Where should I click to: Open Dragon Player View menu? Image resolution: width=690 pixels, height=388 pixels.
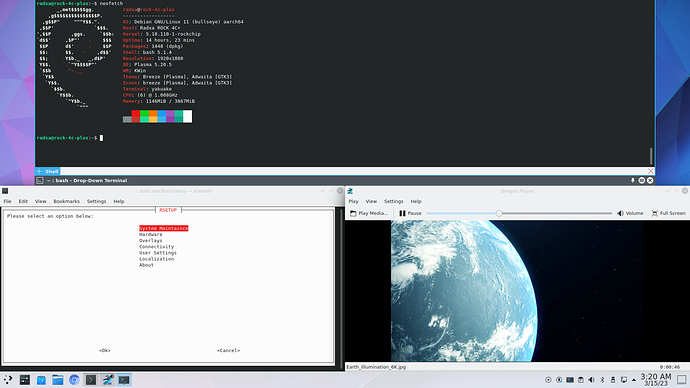coord(371,201)
